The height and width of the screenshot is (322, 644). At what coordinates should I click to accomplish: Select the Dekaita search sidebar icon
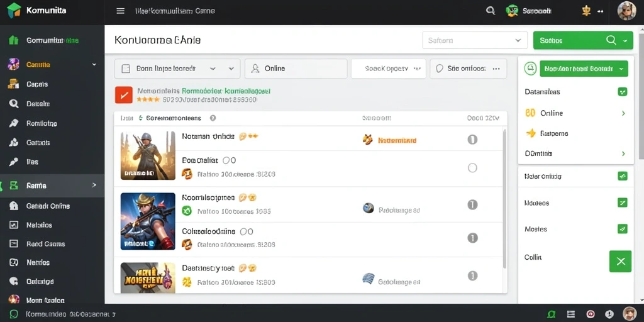click(x=14, y=104)
